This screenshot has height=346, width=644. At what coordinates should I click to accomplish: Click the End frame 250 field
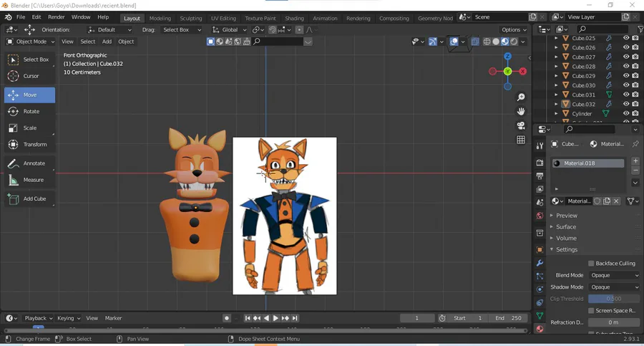point(509,318)
